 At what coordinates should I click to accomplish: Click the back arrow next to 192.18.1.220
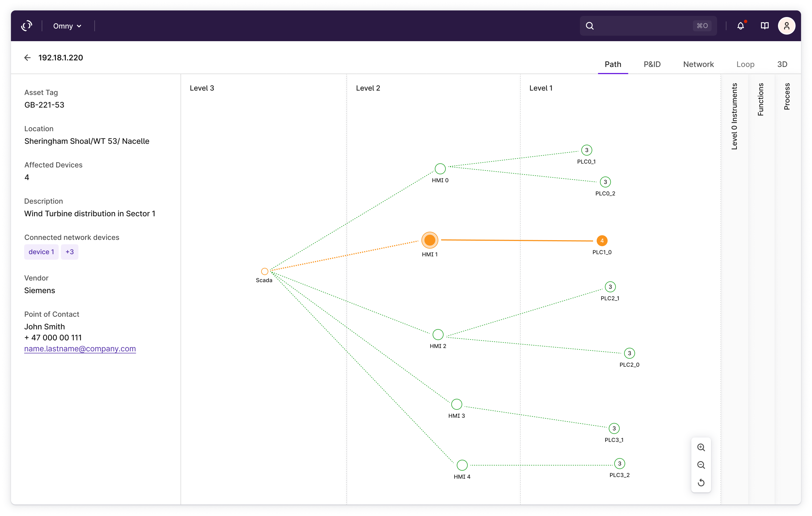pos(27,58)
